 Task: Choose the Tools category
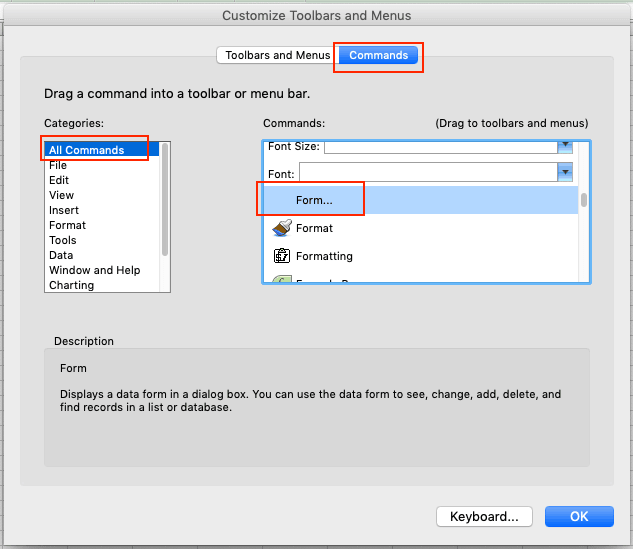coord(63,240)
